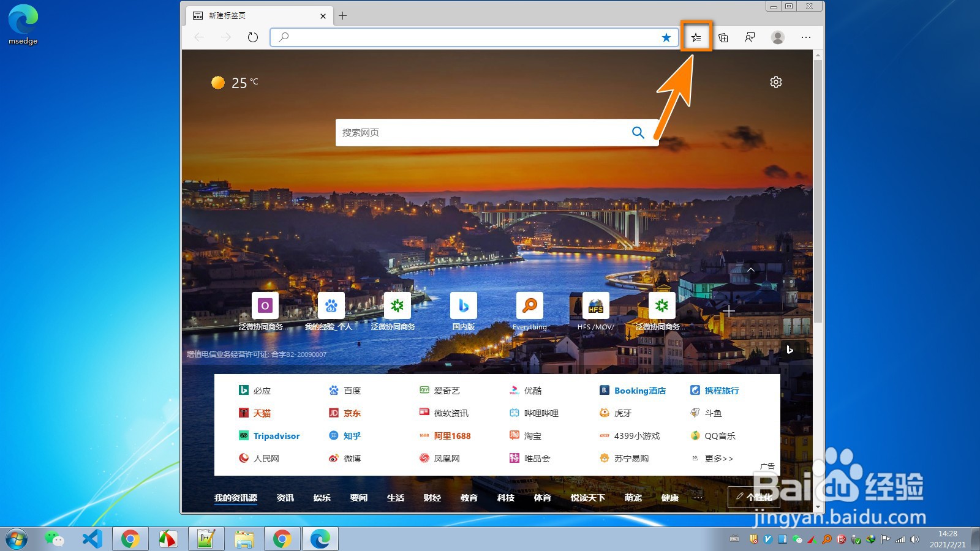Select the 资讯 feed tab
Screen dimensions: 980x551
pos(285,498)
